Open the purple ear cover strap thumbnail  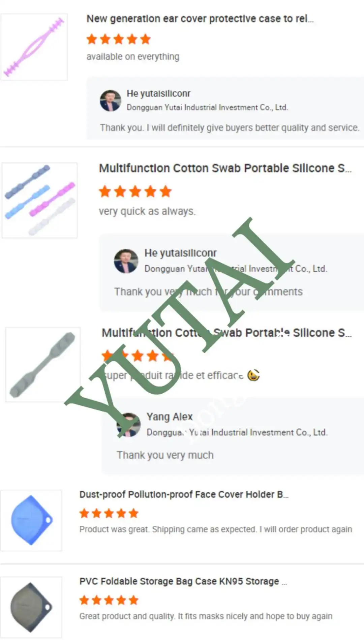click(x=34, y=47)
